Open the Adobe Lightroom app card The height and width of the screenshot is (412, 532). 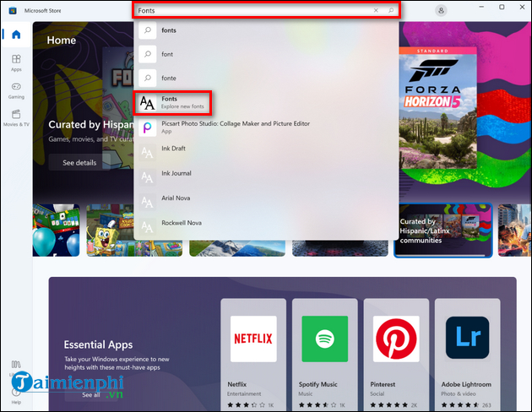tap(468, 355)
